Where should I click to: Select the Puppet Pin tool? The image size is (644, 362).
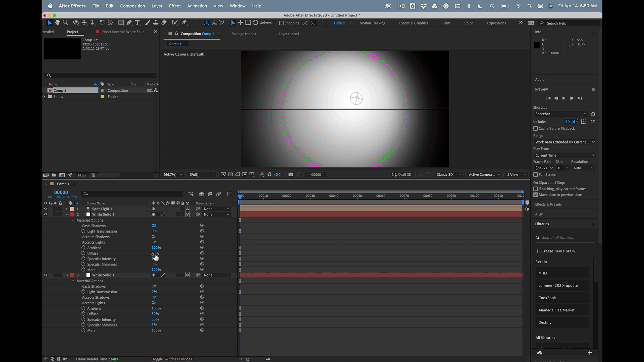[x=184, y=22]
